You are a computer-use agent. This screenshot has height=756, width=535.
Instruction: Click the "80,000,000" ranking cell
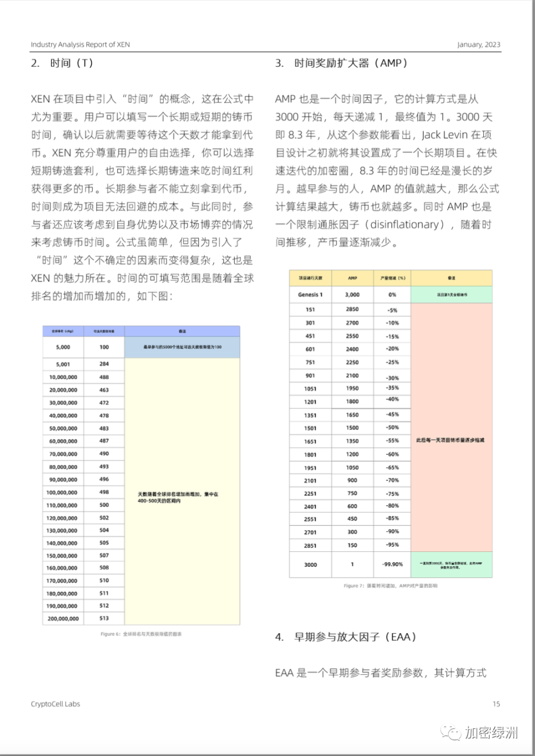(63, 467)
